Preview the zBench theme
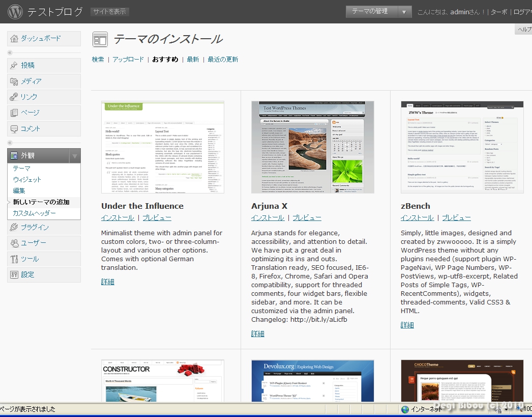Viewport: 532px width, 417px height. (456, 218)
